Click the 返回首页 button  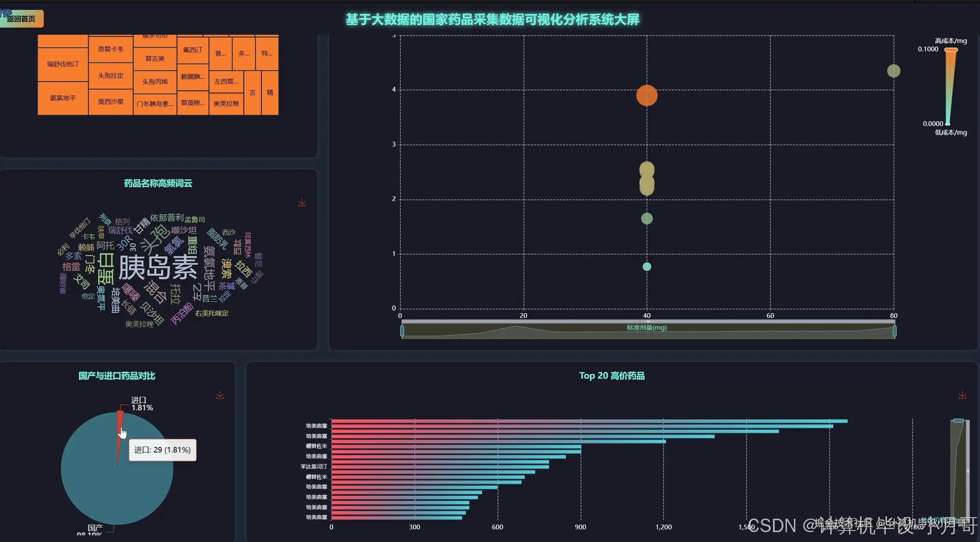coord(21,19)
